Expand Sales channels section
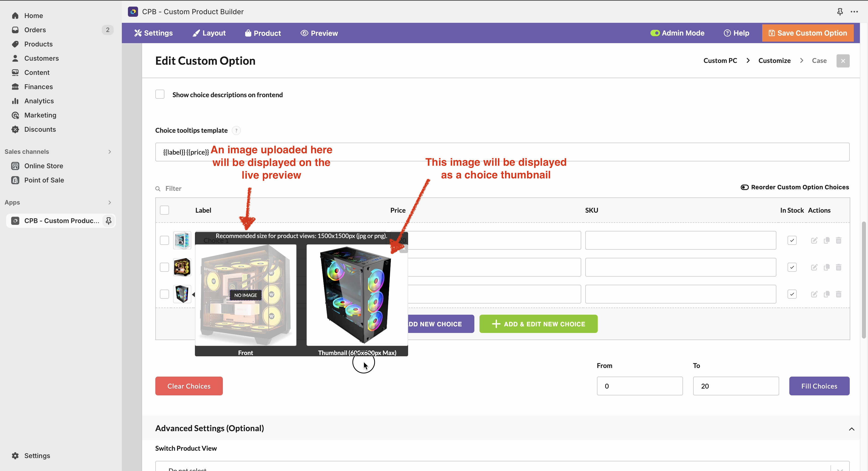 tap(109, 152)
